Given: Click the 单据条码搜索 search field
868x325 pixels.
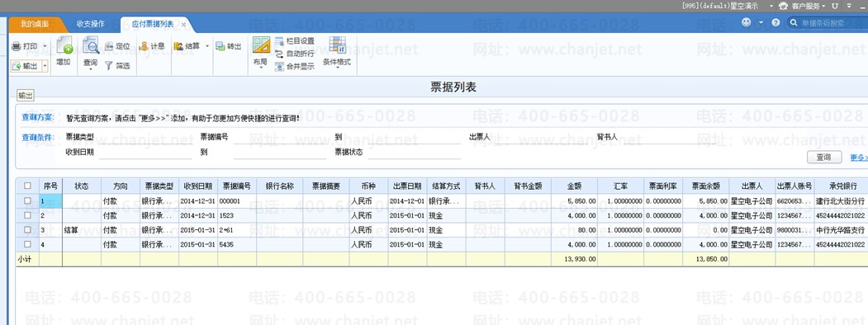Looking at the screenshot, I should (828, 22).
